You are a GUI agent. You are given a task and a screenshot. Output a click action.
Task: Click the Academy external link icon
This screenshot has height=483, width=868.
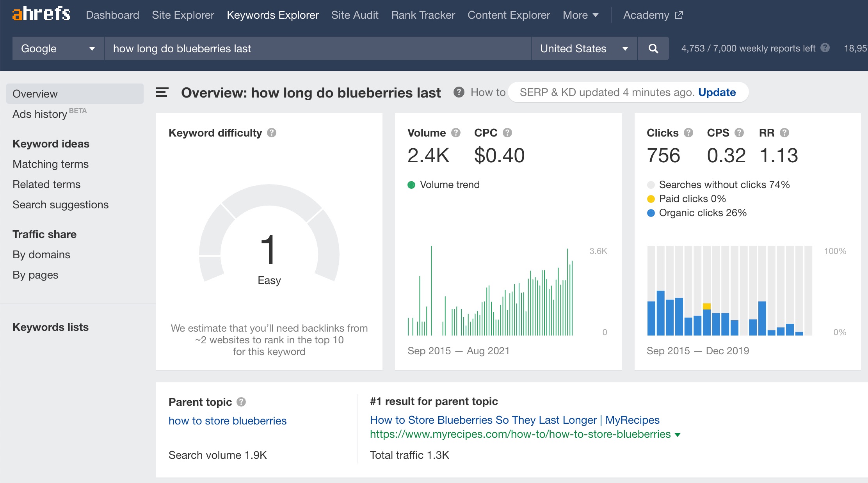[x=679, y=15]
